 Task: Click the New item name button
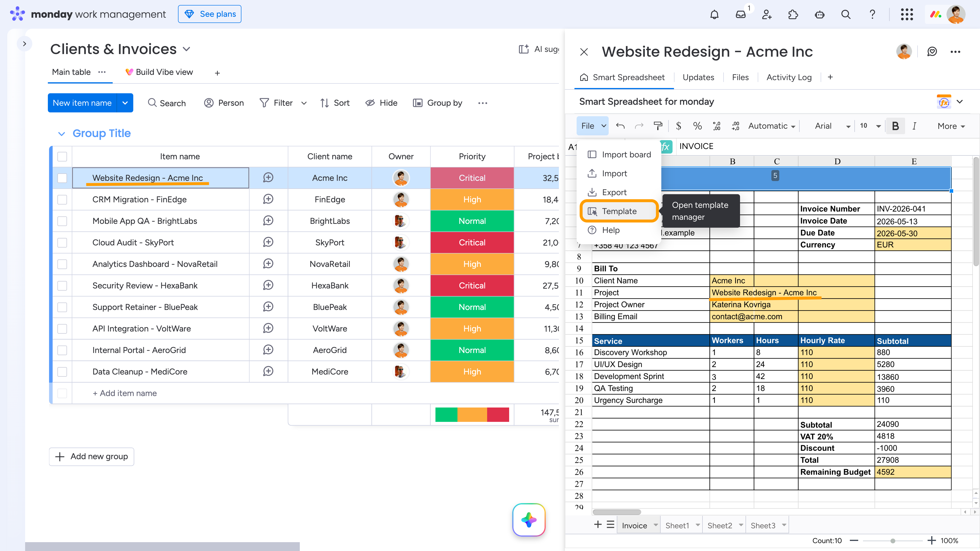click(x=82, y=103)
